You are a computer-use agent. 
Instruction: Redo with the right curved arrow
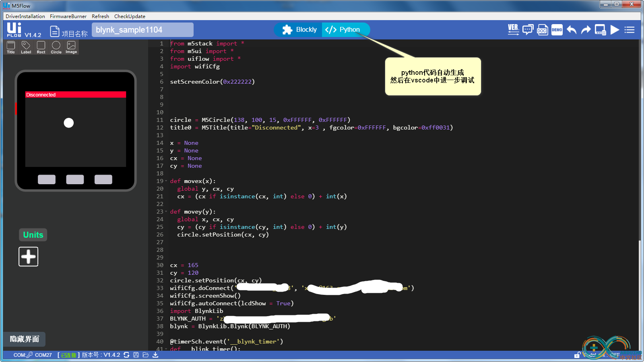(x=586, y=30)
